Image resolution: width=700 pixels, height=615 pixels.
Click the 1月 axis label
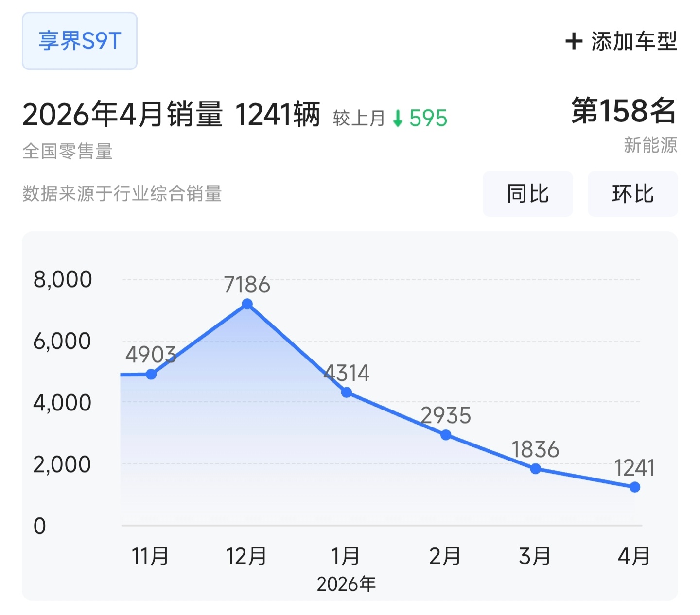[346, 556]
